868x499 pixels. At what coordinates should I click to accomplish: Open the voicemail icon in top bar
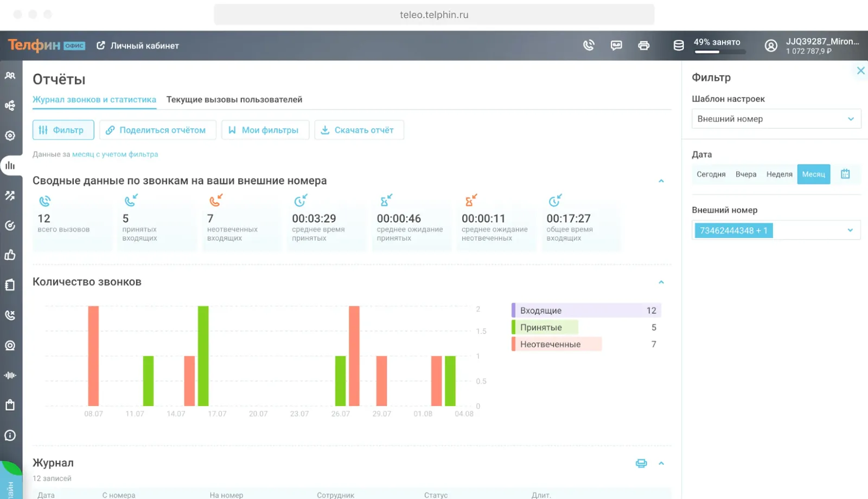pyautogui.click(x=616, y=46)
